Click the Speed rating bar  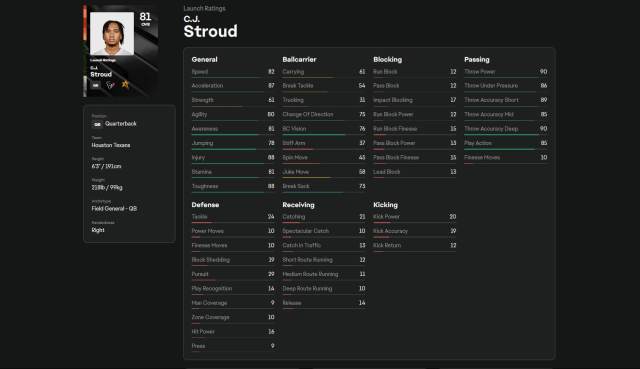233,78
